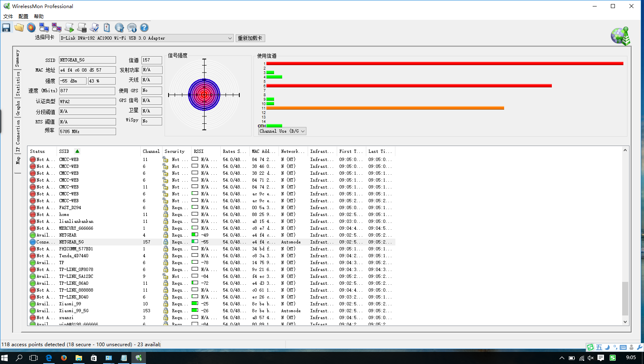This screenshot has height=364, width=644.
Task: Click the MAC Add... column header
Action: 264,151
